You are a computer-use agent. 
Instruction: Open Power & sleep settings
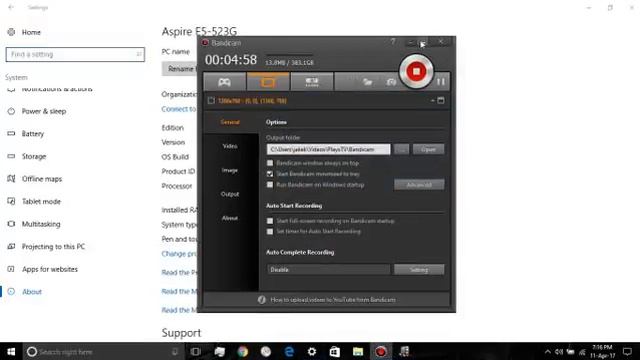coord(44,111)
